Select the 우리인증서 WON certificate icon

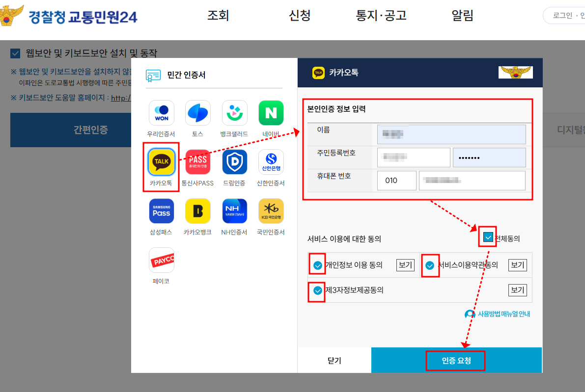161,113
